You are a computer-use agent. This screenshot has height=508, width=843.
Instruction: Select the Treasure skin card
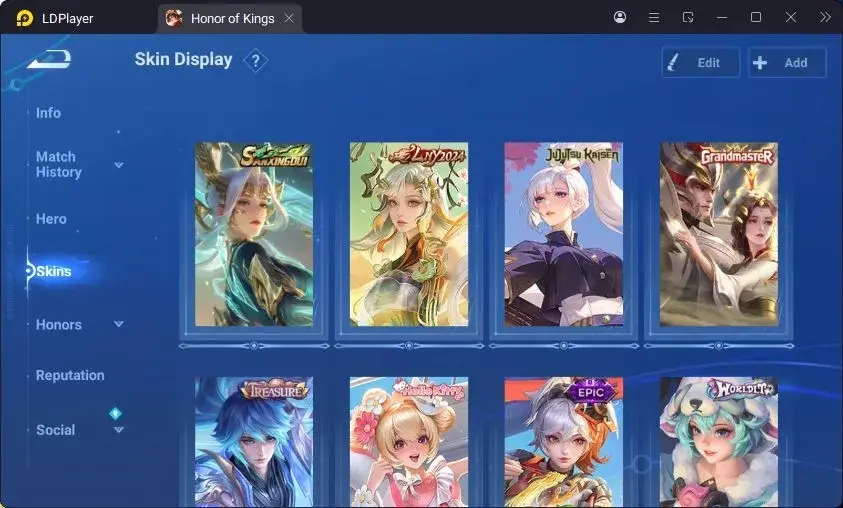point(254,442)
